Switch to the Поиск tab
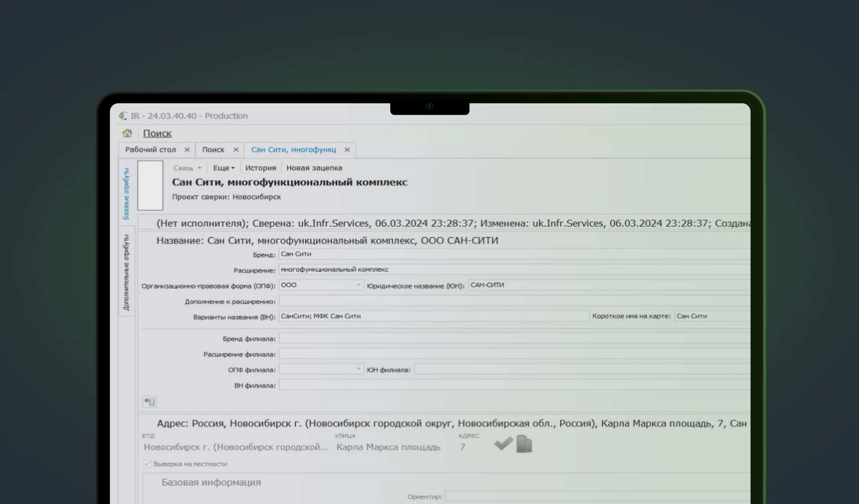Viewport: 859px width, 504px height. [213, 150]
